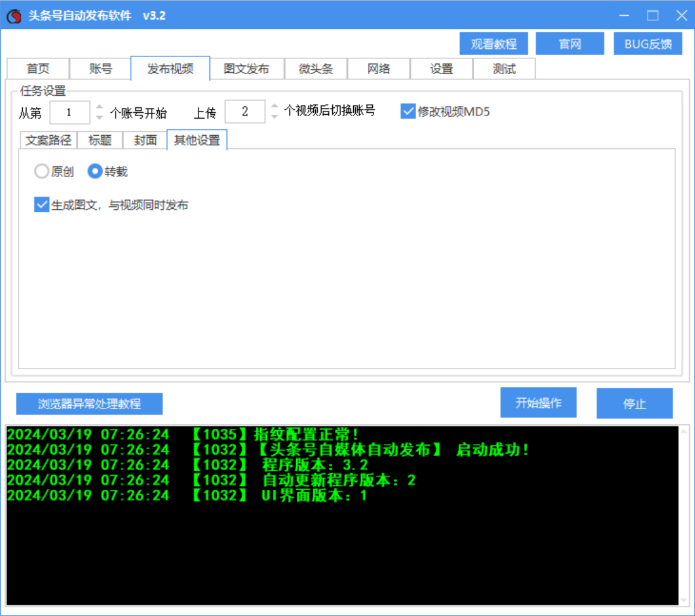This screenshot has width=695, height=616.
Task: Click the 停止 button
Action: click(x=634, y=403)
